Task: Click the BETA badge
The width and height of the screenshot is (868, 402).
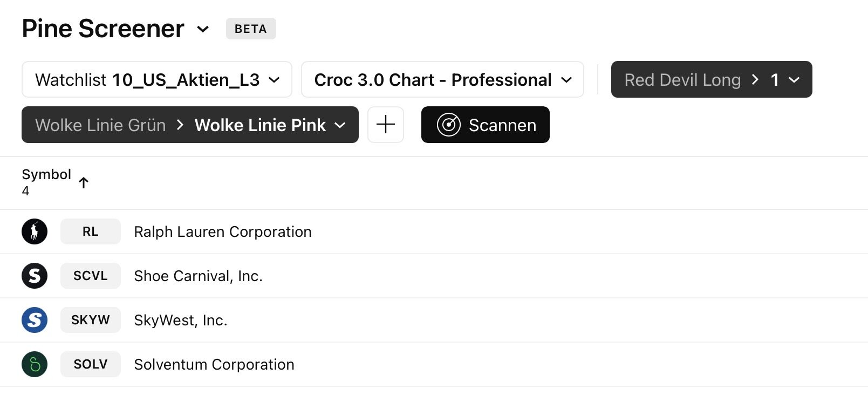Action: pos(251,29)
